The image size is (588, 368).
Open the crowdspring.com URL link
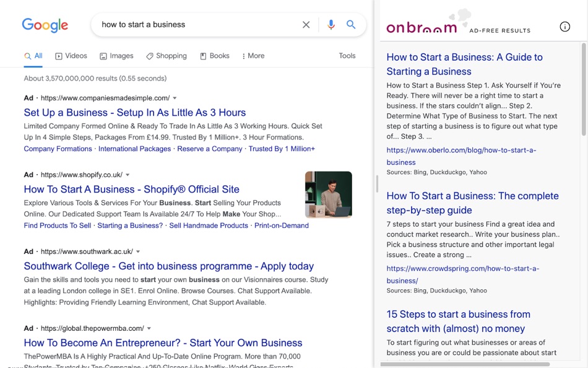(x=463, y=274)
